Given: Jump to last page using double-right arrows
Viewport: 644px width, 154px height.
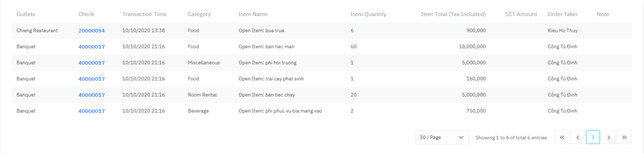Looking at the screenshot, I should (624, 137).
